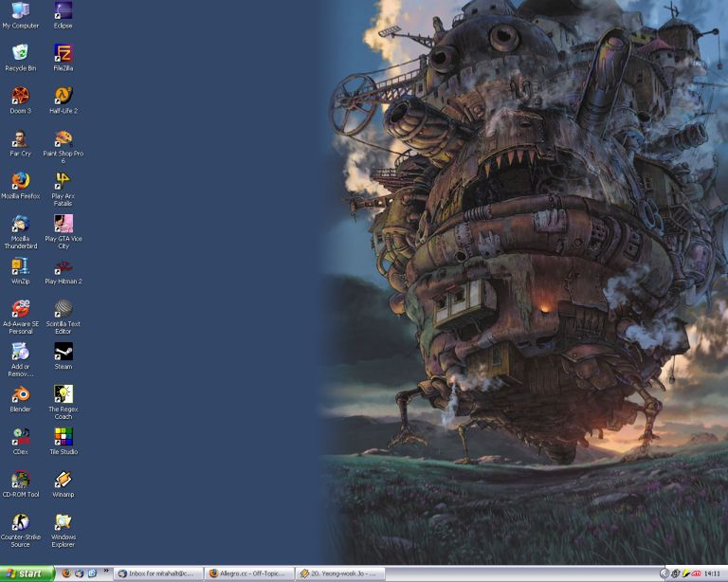
Task: Open the Eclipse desktop shortcut
Action: click(63, 11)
